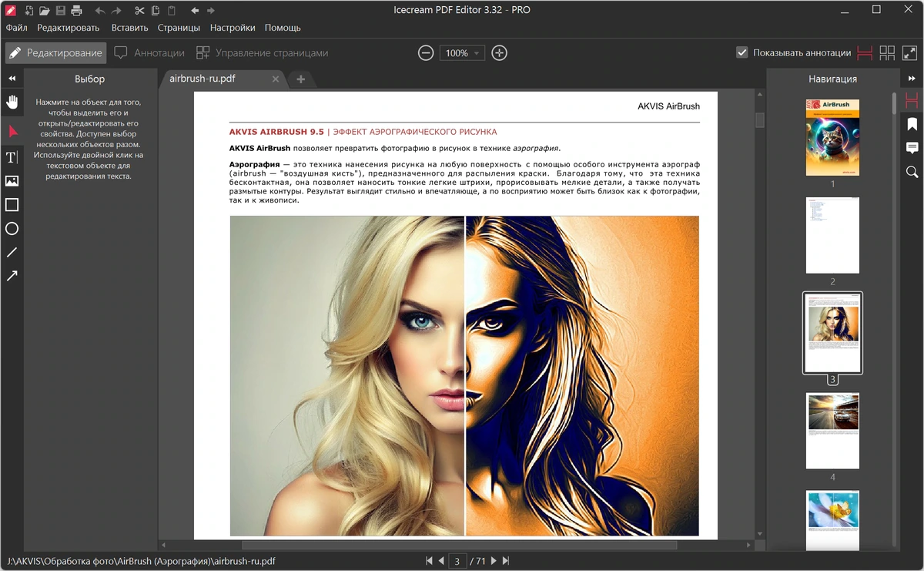Close the airbrush-ru.pdf tab

[x=276, y=79]
